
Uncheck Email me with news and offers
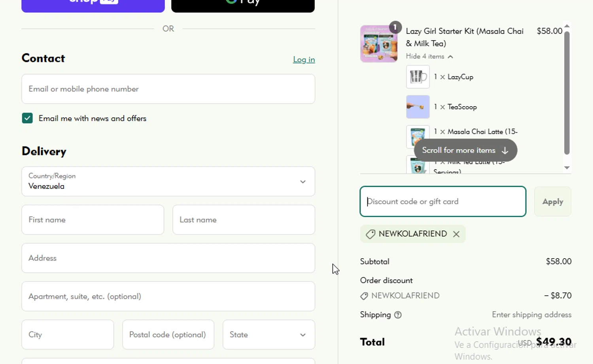pyautogui.click(x=27, y=118)
